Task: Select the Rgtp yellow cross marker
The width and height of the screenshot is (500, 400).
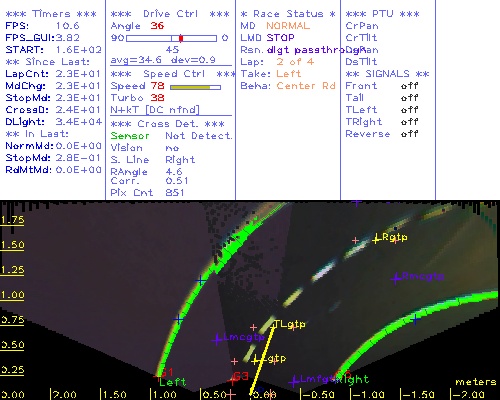Action: click(376, 239)
